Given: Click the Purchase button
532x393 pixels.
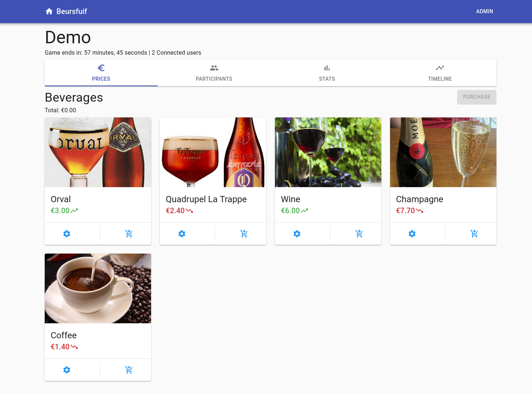Looking at the screenshot, I should tap(477, 97).
